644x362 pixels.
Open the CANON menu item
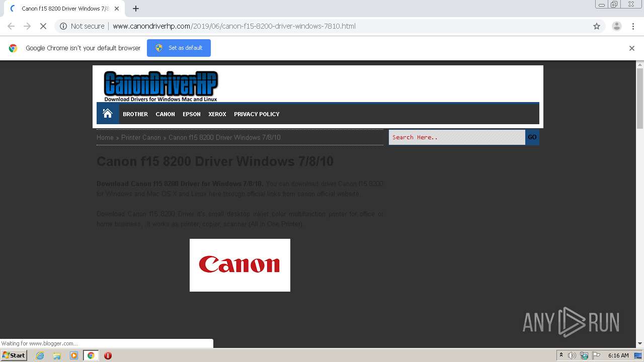pos(165,114)
